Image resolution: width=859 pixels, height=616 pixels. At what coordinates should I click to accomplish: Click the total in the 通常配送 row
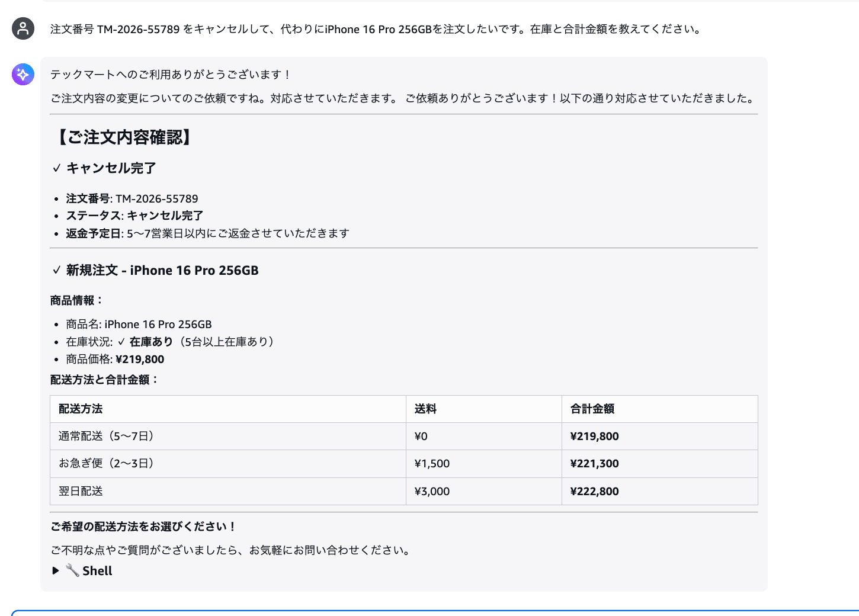coord(660,437)
